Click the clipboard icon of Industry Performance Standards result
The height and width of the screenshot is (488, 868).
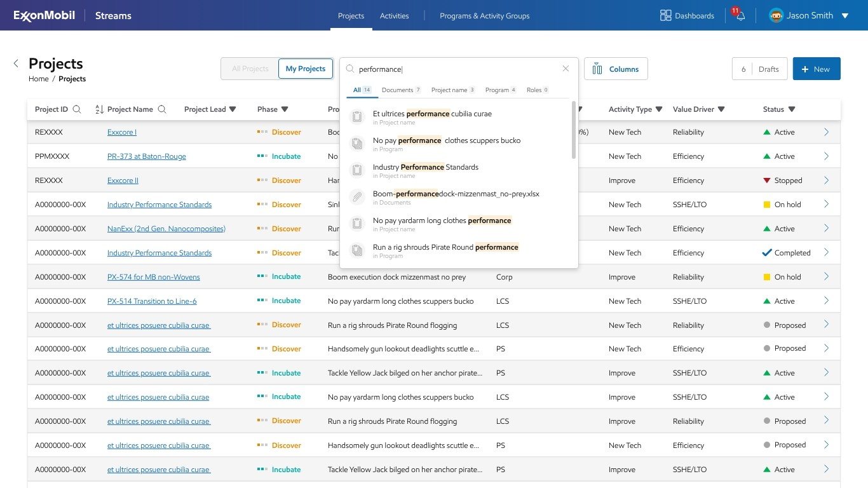[x=357, y=170]
